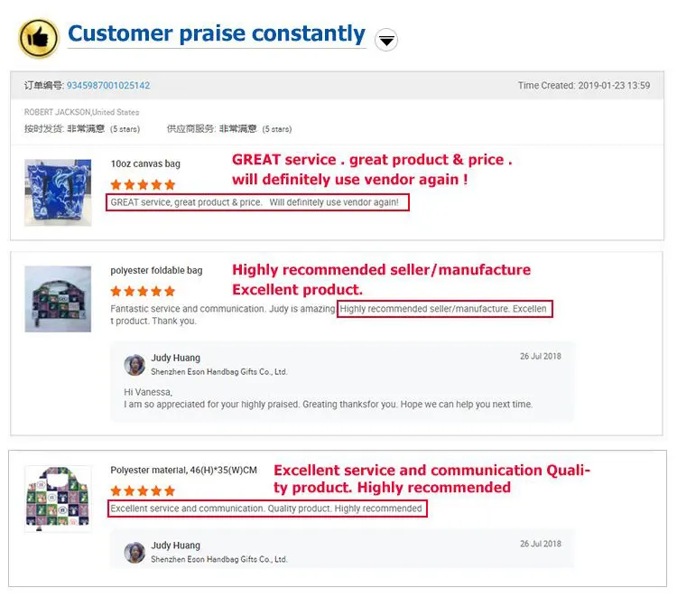Click the star rating under polyester foldable bag
677x616 pixels.
coord(143,292)
